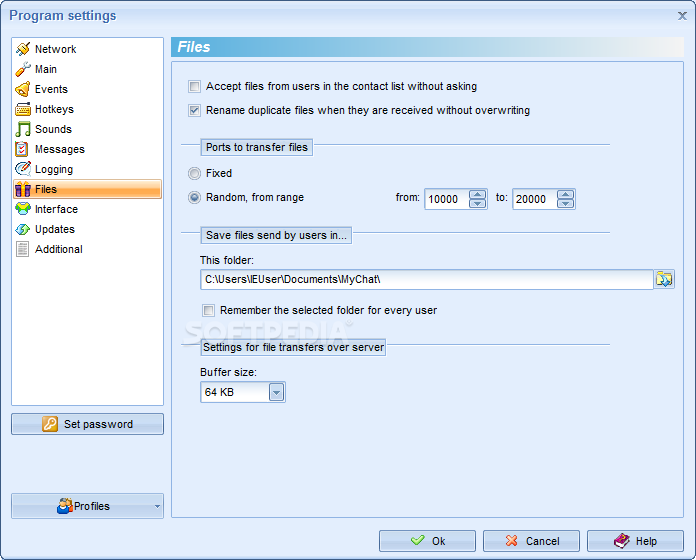Click the Logging icon
Screen dimensions: 696x560
pyautogui.click(x=23, y=169)
